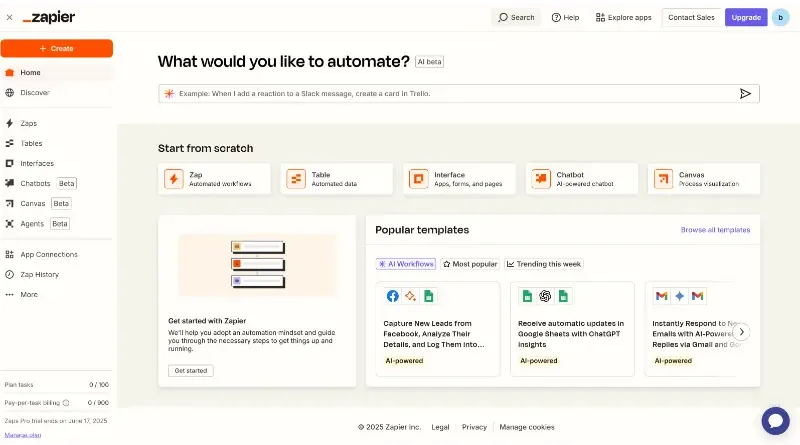Open the user avatar menu

[780, 17]
